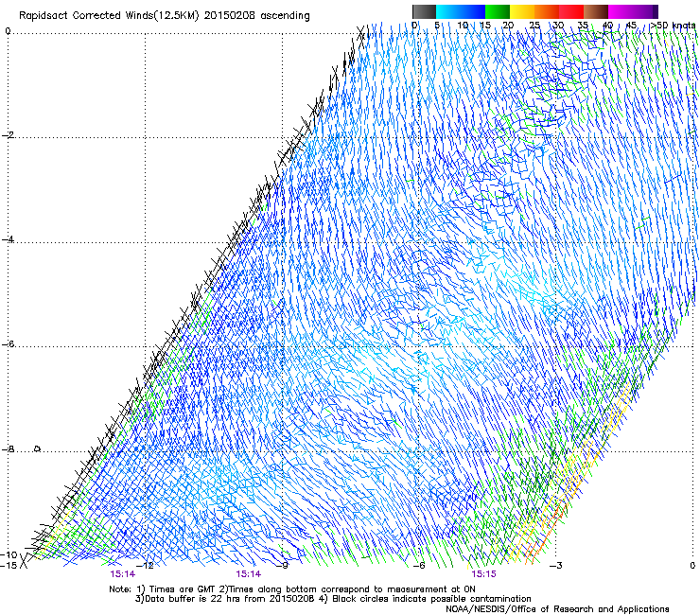Click the '-8' latitude axis label
The height and width of the screenshot is (615, 700).
point(8,449)
